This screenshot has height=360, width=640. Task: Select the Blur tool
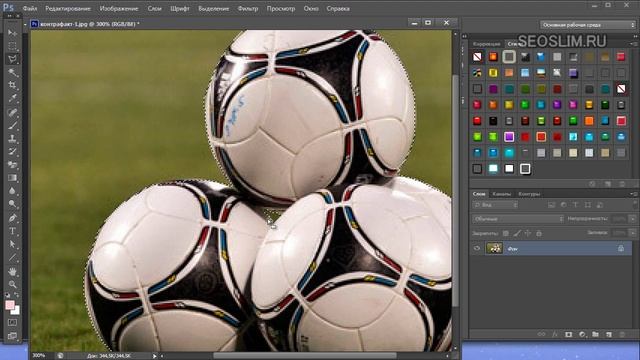[12, 191]
